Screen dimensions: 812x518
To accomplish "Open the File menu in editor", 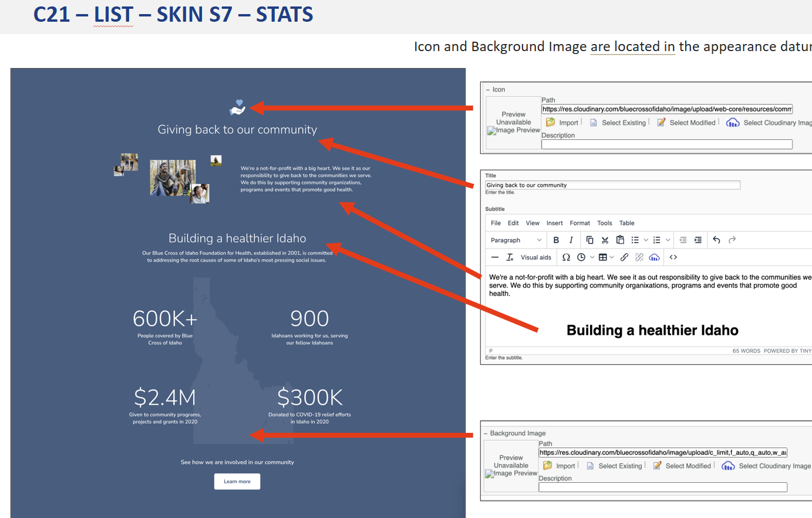I will (x=496, y=223).
